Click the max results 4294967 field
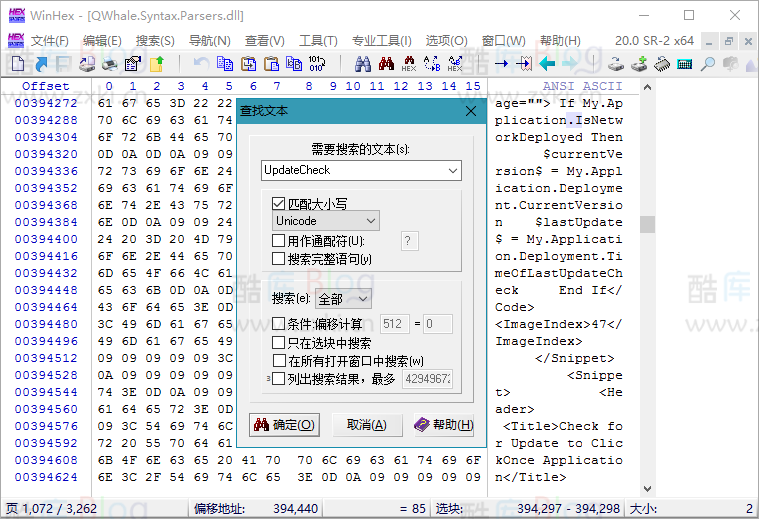Image resolution: width=759 pixels, height=519 pixels. pos(427,379)
